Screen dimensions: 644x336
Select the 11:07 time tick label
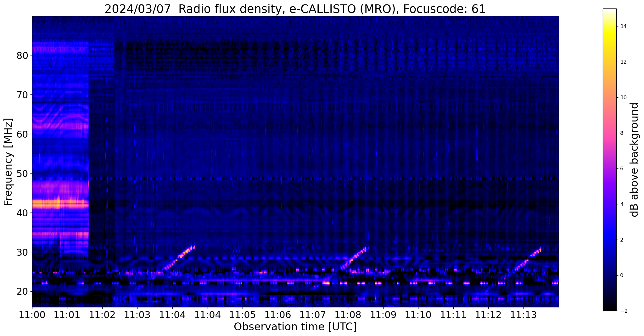click(313, 315)
